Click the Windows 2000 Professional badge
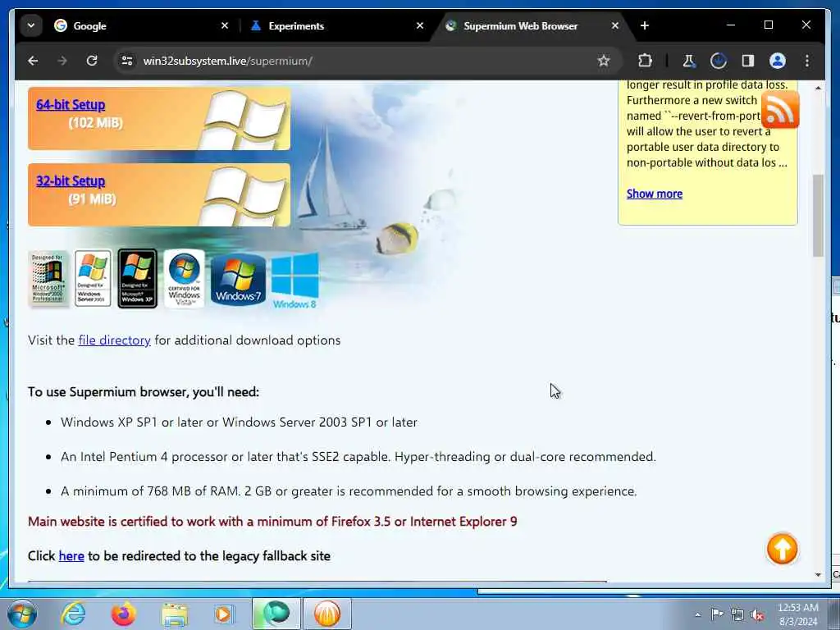The height and width of the screenshot is (630, 840). (48, 279)
